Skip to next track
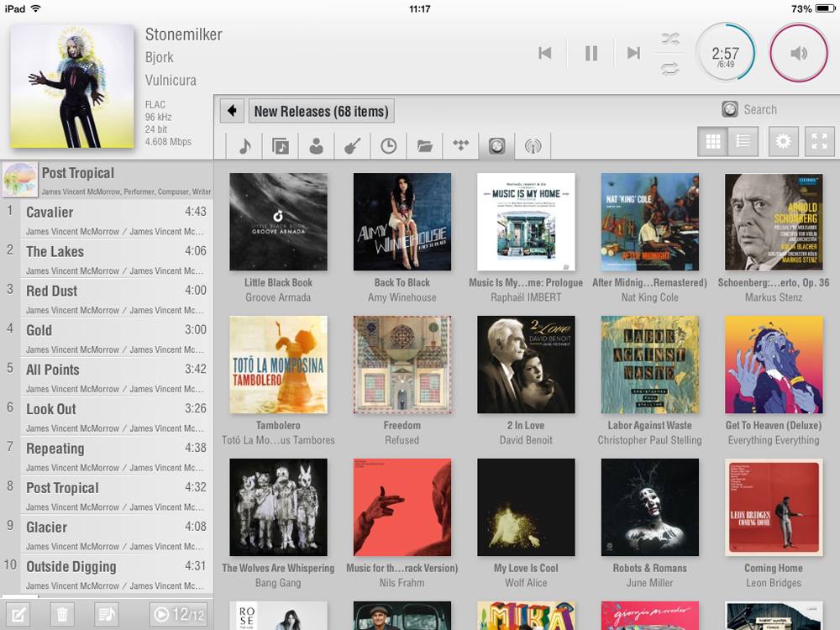Image resolution: width=840 pixels, height=630 pixels. tap(633, 53)
